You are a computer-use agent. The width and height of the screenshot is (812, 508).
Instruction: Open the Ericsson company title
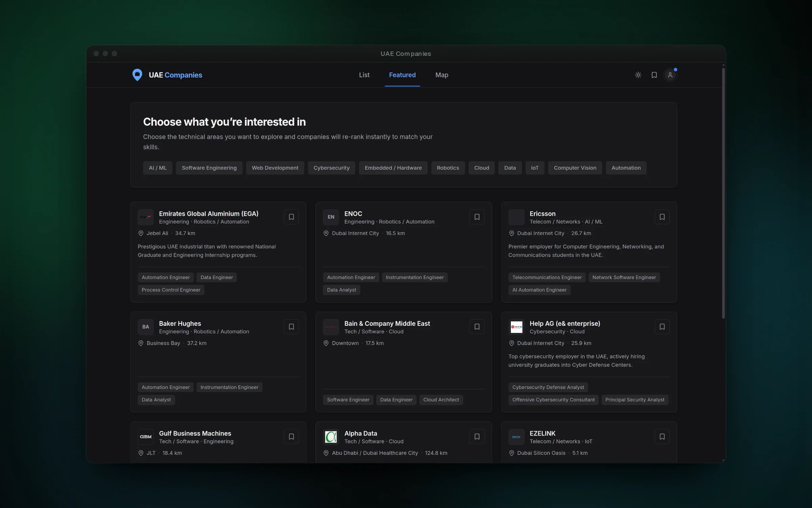[x=542, y=214]
